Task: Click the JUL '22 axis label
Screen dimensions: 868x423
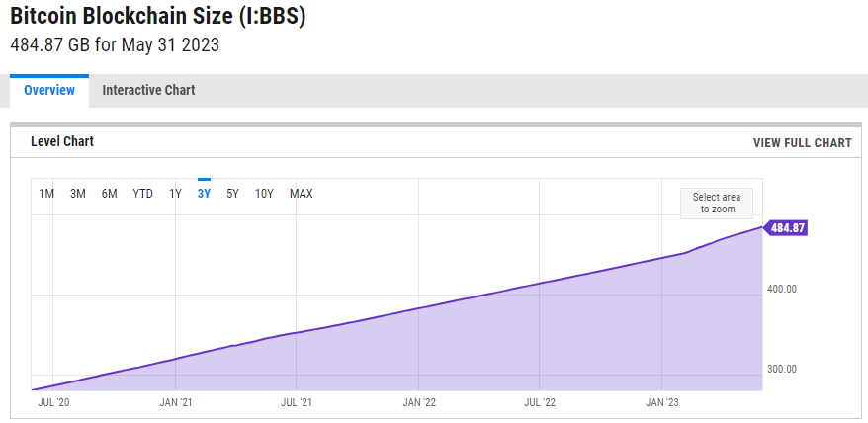Action: click(x=540, y=402)
